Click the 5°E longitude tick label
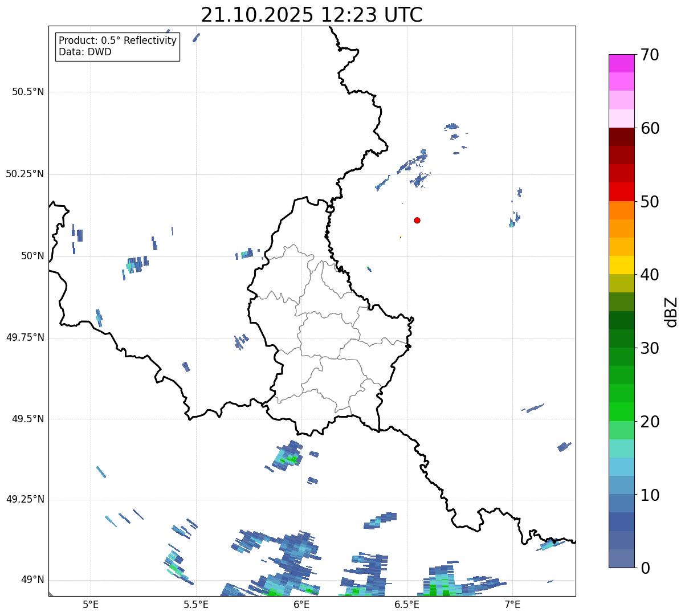This screenshot has height=616, width=685. (x=91, y=604)
